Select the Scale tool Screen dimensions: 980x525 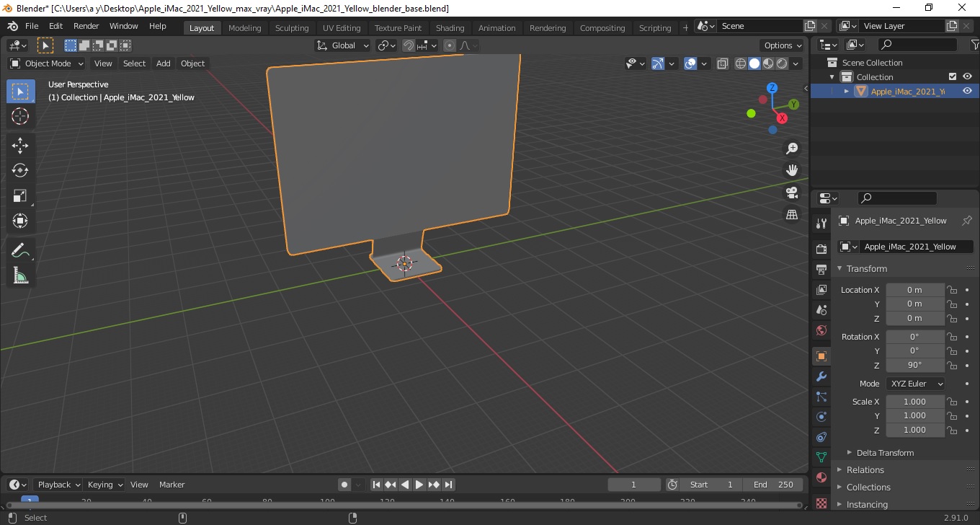tap(20, 195)
